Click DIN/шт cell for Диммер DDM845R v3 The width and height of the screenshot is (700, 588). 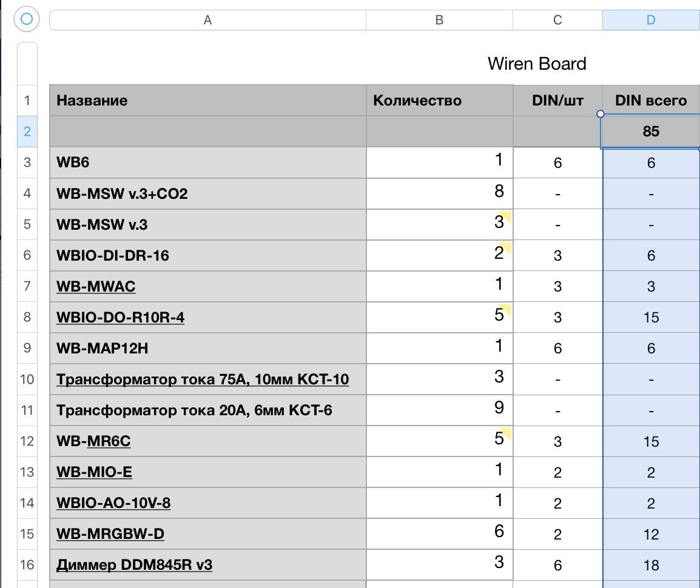[x=558, y=565]
